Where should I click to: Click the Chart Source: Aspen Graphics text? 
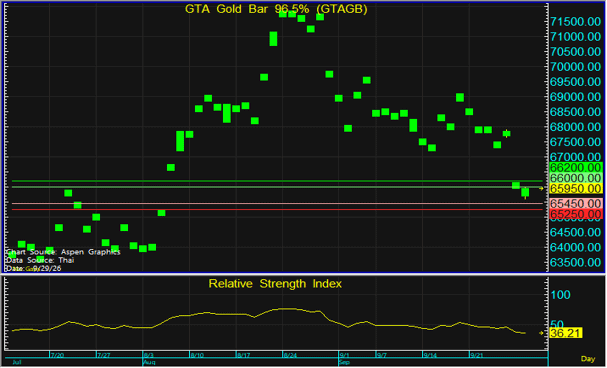point(63,252)
